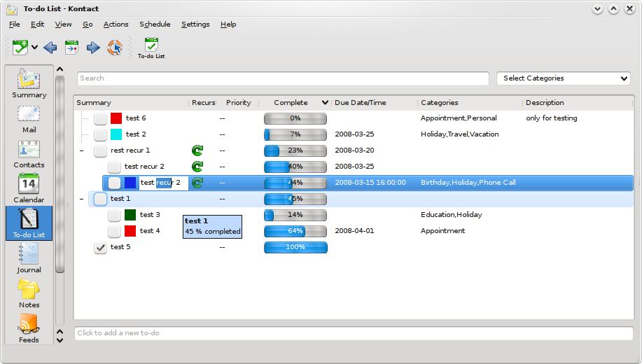Click the 'only for testing' description text

[552, 118]
